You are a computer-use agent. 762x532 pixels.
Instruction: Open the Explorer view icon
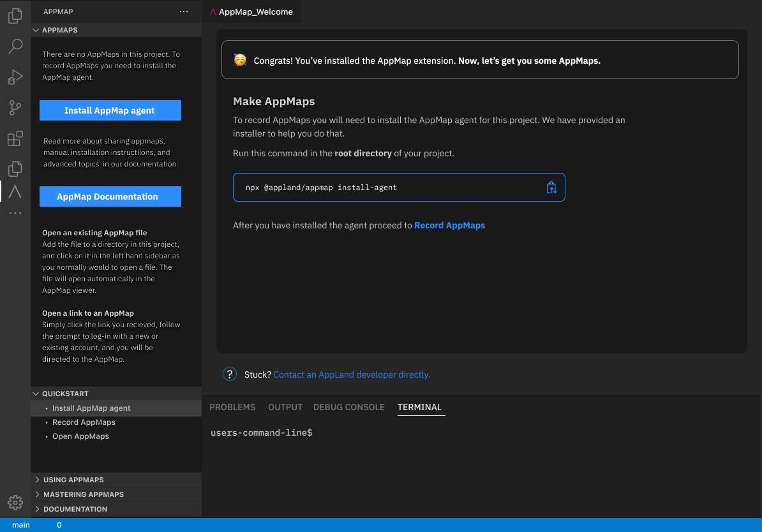click(x=15, y=15)
